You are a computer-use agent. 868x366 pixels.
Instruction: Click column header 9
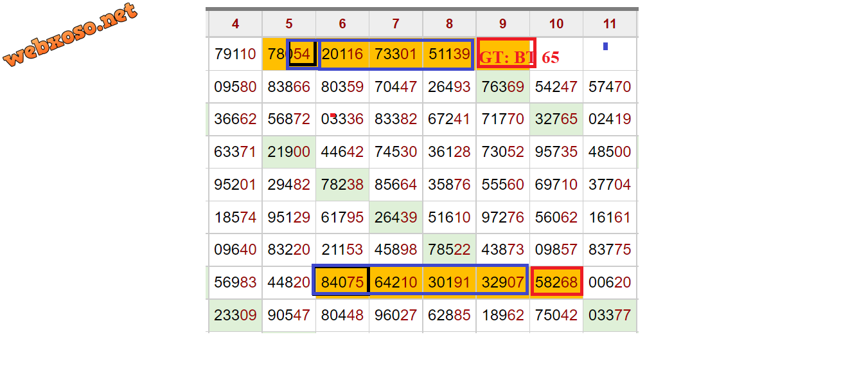pos(502,24)
